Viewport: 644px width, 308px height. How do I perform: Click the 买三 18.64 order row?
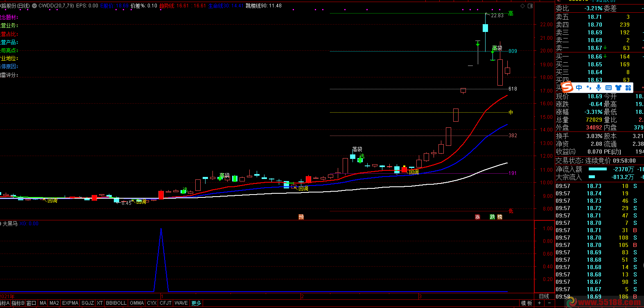point(599,72)
